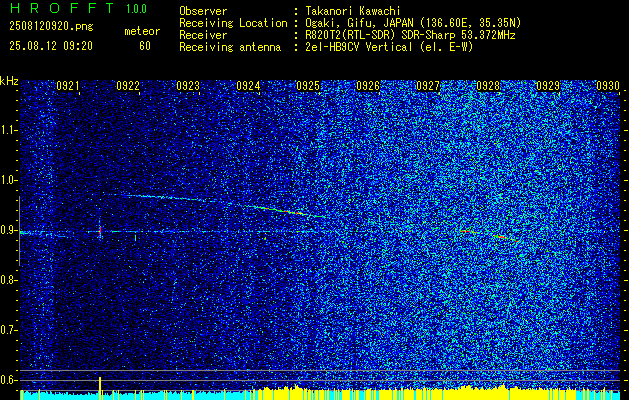This screenshot has width=629, height=400.
Task: Click receiver R820T2(RTL-SDR) SDR-Sharp 53.372MHz
Action: (x=410, y=35)
